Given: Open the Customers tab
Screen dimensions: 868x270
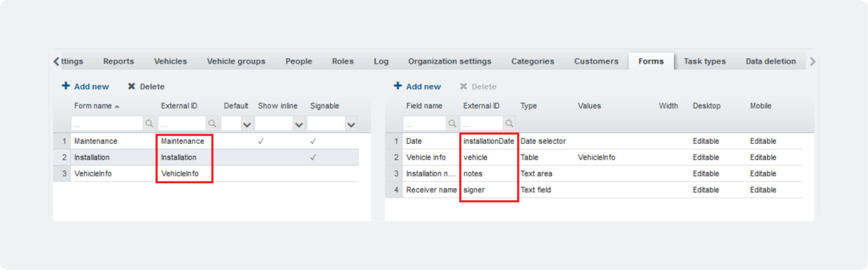Looking at the screenshot, I should 596,61.
